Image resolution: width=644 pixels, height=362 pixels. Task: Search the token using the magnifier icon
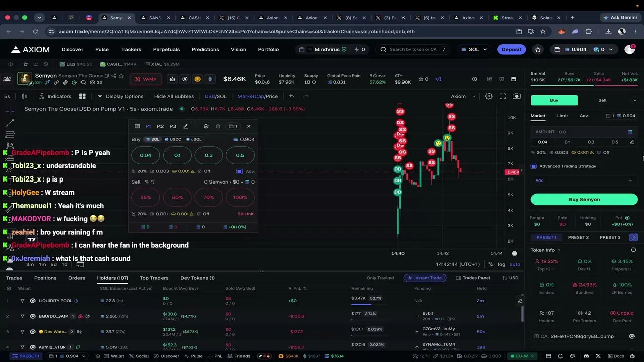[83, 82]
